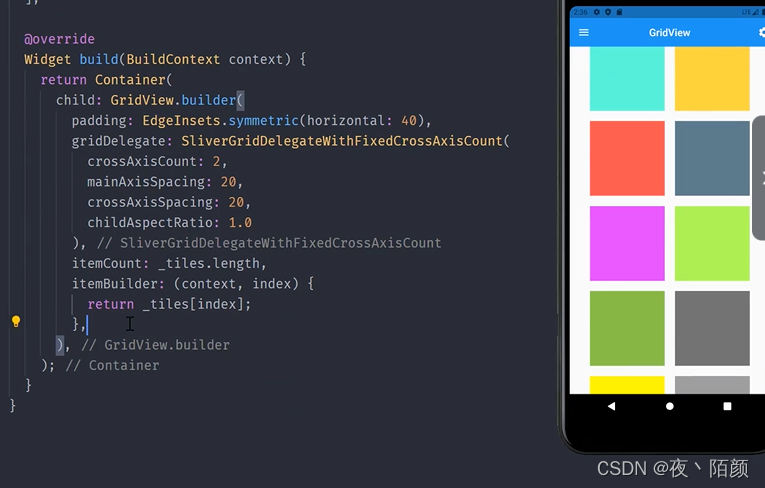Viewport: 765px width, 488px height.
Task: Click the emulator status bar clock
Action: point(581,12)
